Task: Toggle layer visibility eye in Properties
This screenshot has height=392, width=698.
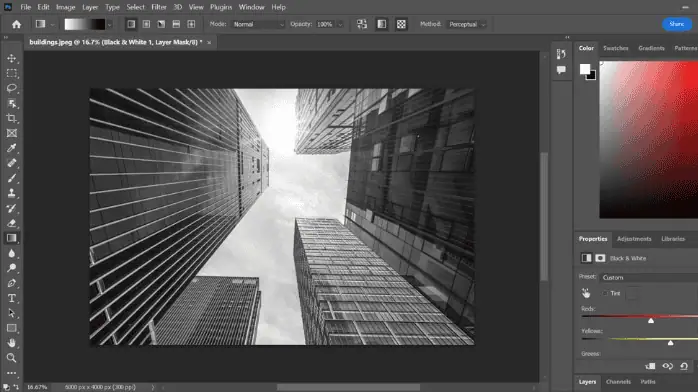Action: tap(667, 366)
